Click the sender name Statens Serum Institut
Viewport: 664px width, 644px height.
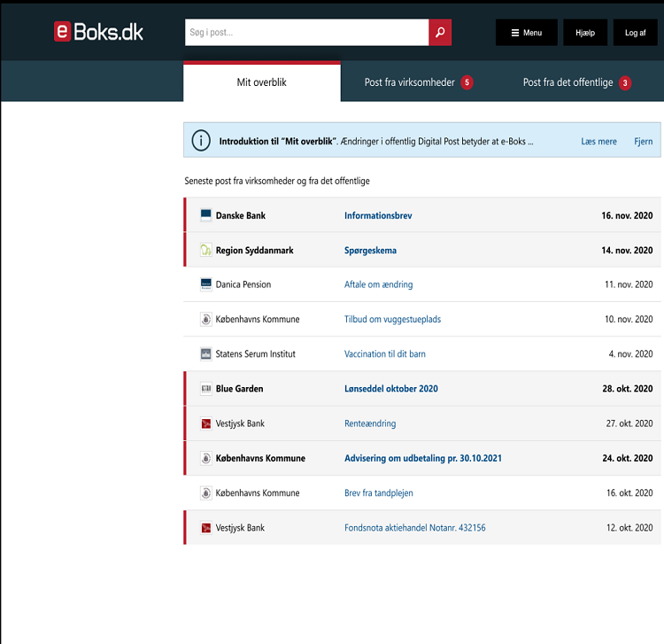click(x=255, y=353)
